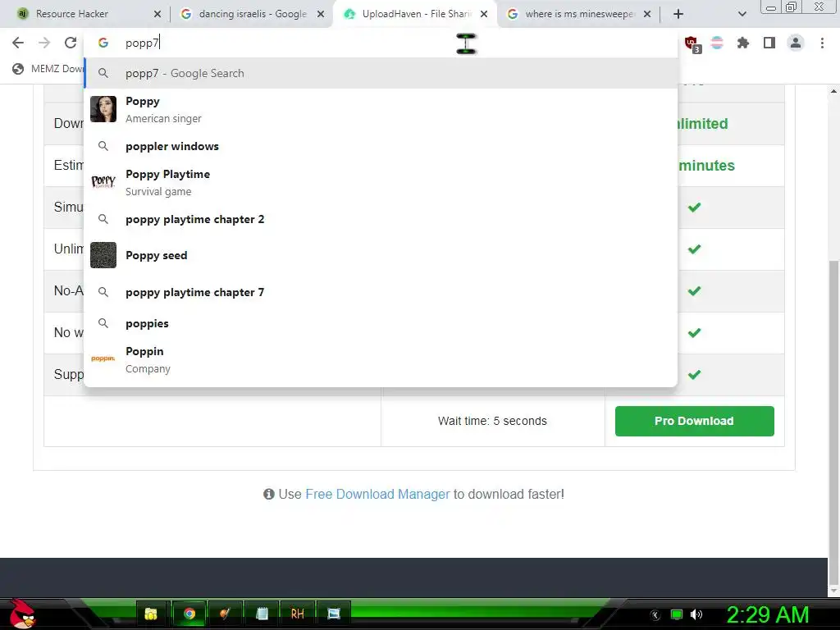
Task: Select poppy playtime chapter 7 suggestion
Action: tap(381, 293)
